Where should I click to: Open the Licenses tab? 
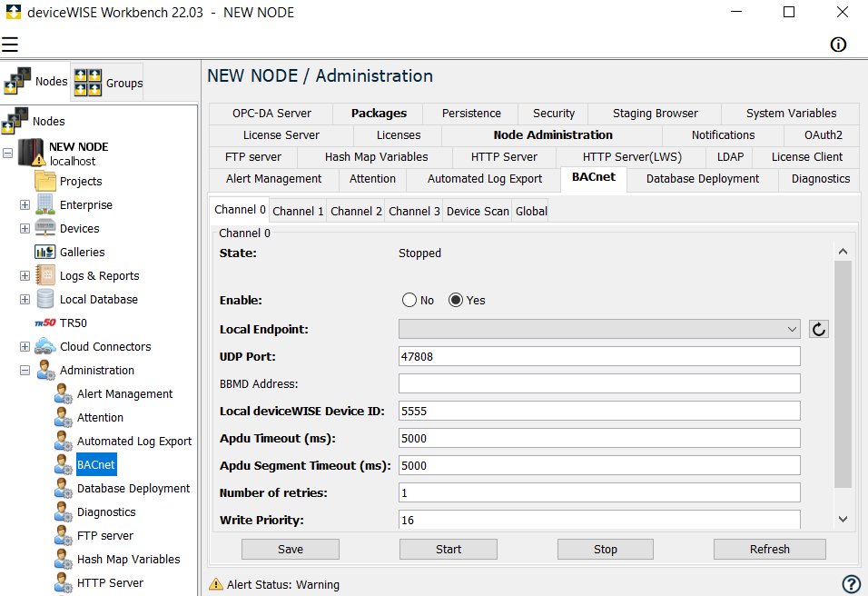point(399,135)
